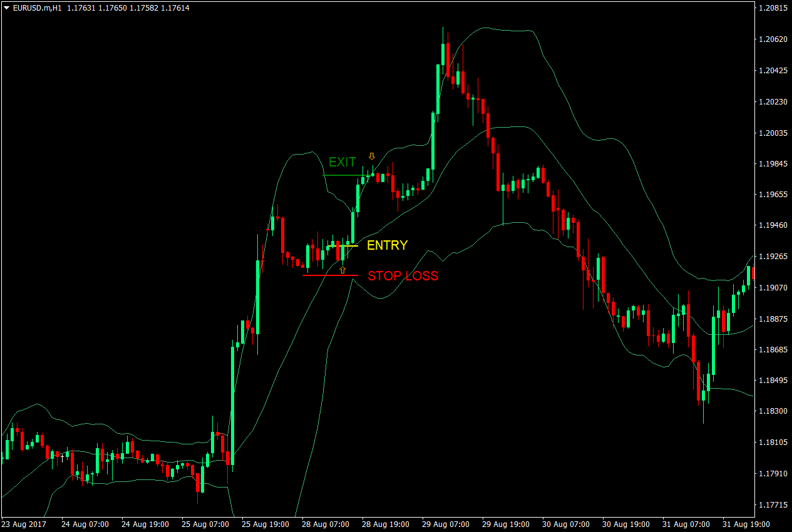Click the EXIT text label
Image resolution: width=792 pixels, height=532 pixels.
pos(342,162)
